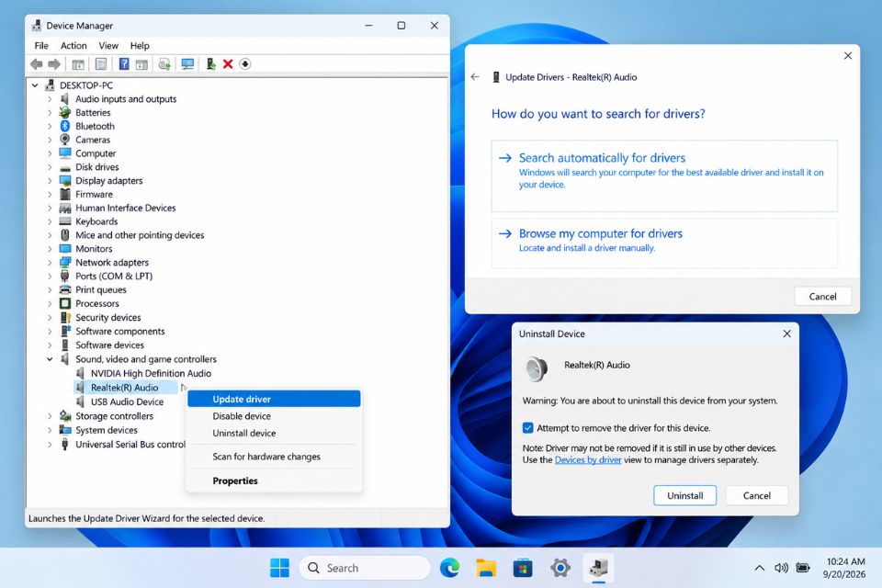This screenshot has width=882, height=588.
Task: Click the Forward arrow in Device Manager toolbar
Action: (x=54, y=64)
